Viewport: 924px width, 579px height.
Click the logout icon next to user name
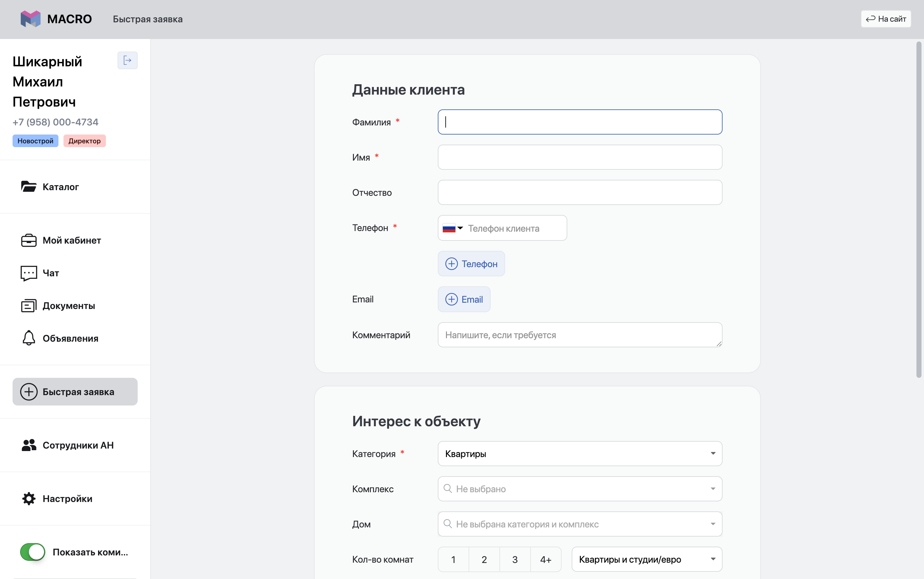[x=128, y=60]
